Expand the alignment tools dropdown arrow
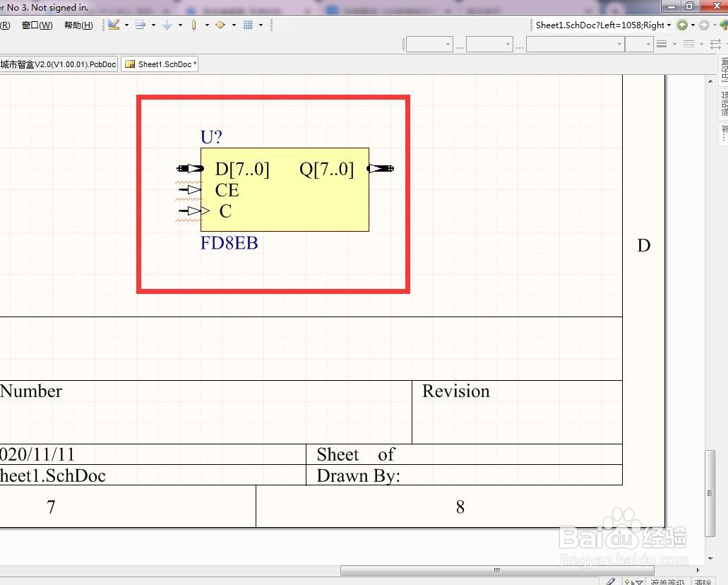 click(153, 25)
